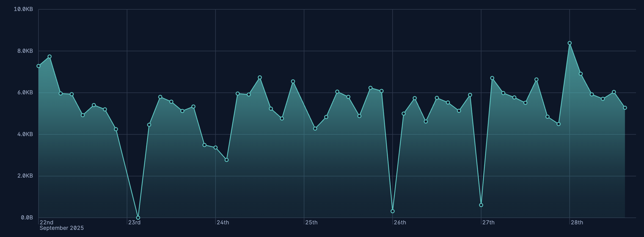Click the 28th date axis label

577,222
